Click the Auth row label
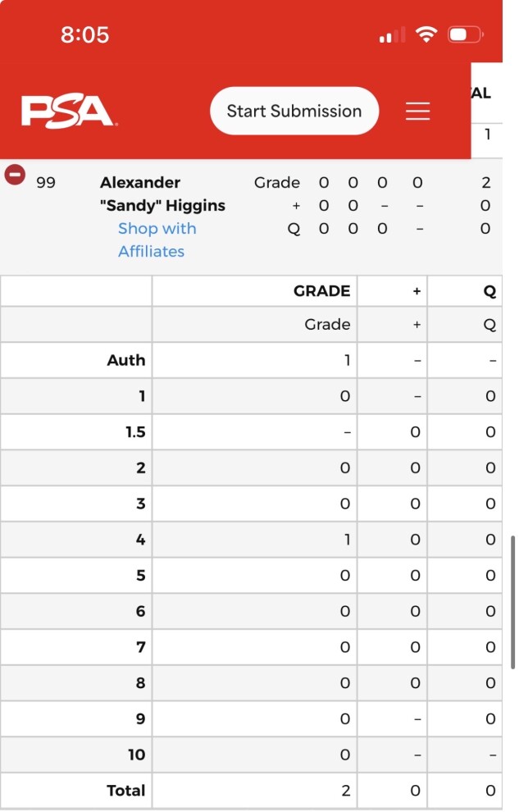519x812 pixels. click(x=125, y=360)
